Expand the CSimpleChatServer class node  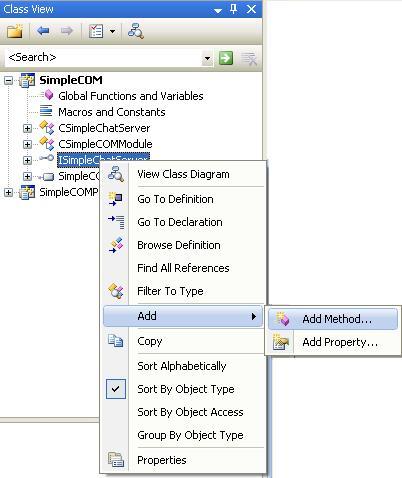pos(27,128)
